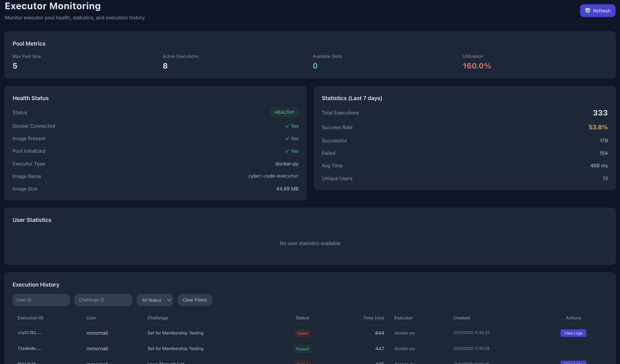Click the refresh arrows icon in the Refresh button
620x364 pixels.
pyautogui.click(x=587, y=11)
